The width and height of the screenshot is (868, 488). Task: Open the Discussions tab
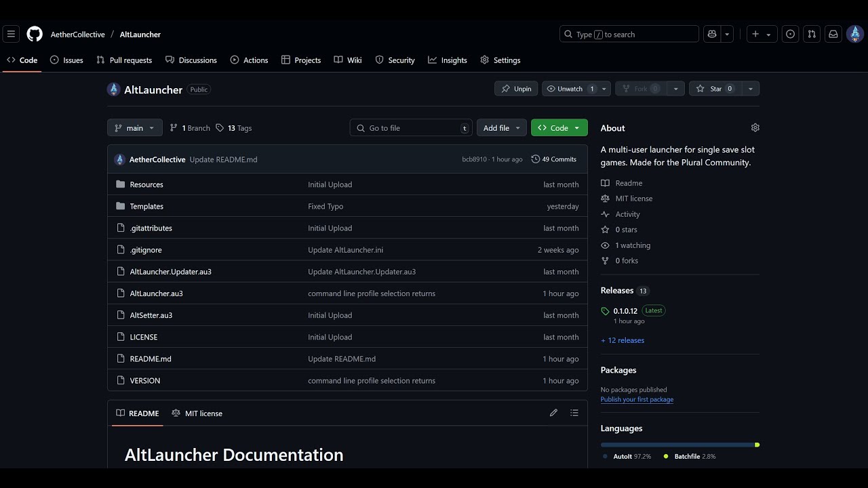(191, 60)
